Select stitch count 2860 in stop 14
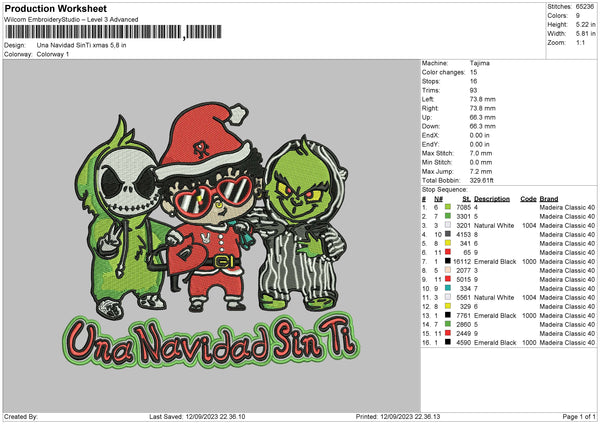 tap(463, 325)
